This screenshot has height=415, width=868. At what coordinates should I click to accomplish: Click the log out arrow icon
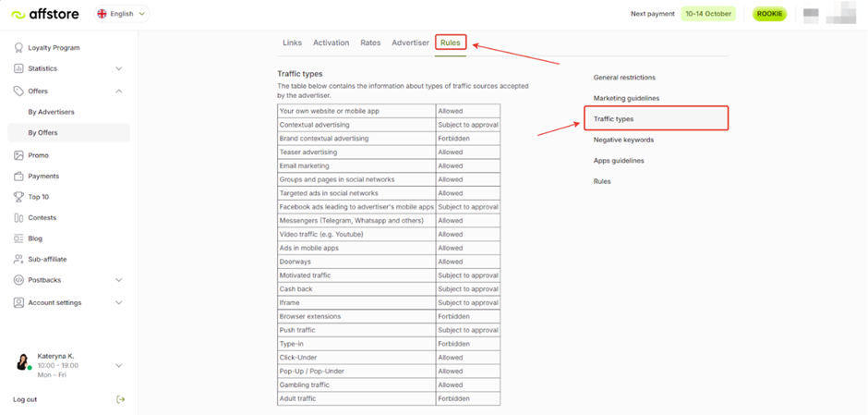click(x=120, y=399)
